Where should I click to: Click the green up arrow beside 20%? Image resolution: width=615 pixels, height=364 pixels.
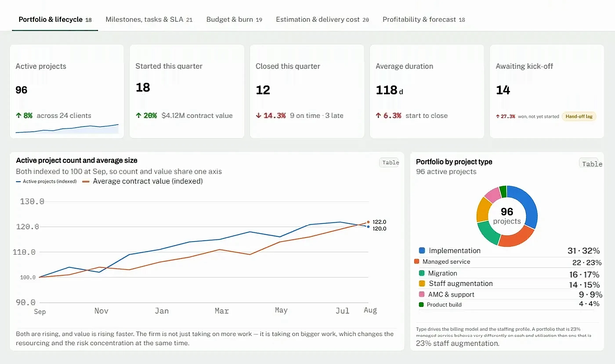click(139, 115)
